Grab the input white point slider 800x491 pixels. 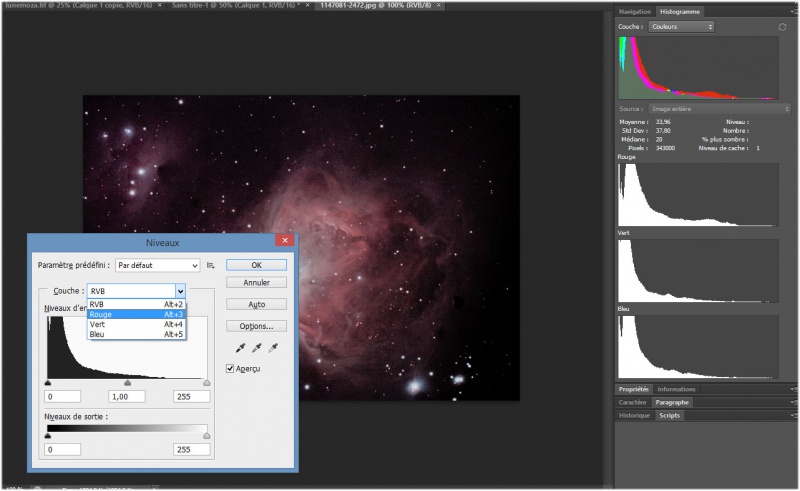coord(207,383)
